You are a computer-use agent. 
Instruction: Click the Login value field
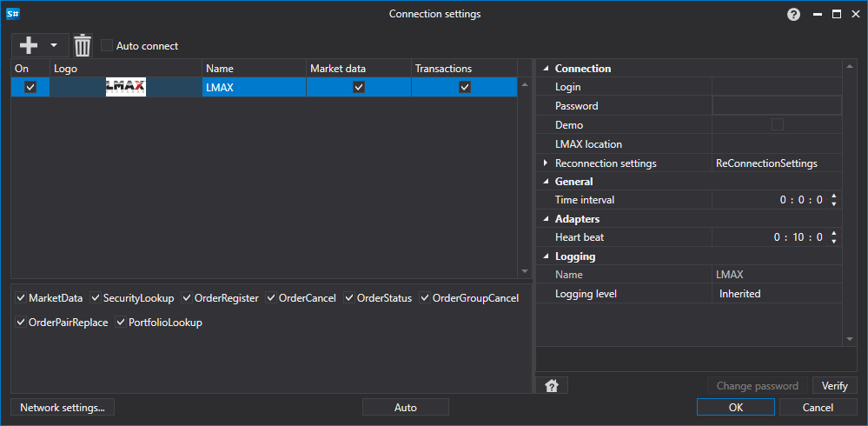[x=777, y=87]
